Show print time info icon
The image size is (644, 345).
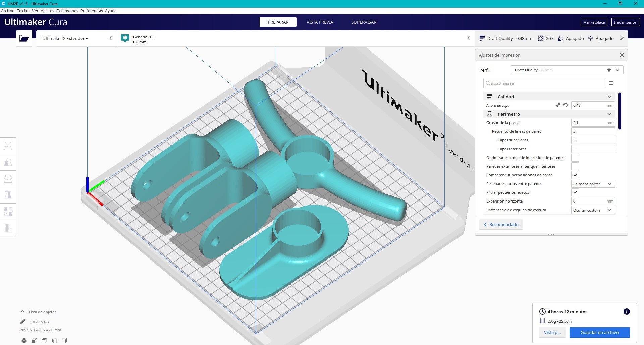[627, 312]
